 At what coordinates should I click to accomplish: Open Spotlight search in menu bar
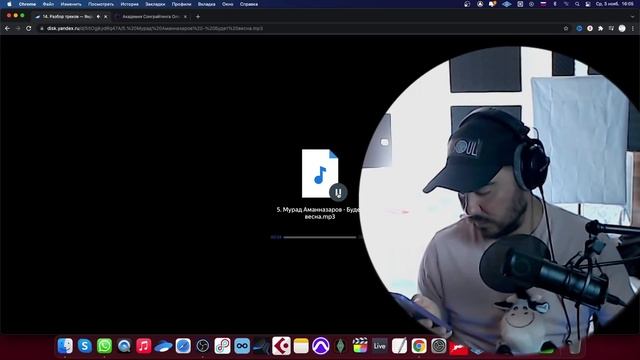point(577,4)
